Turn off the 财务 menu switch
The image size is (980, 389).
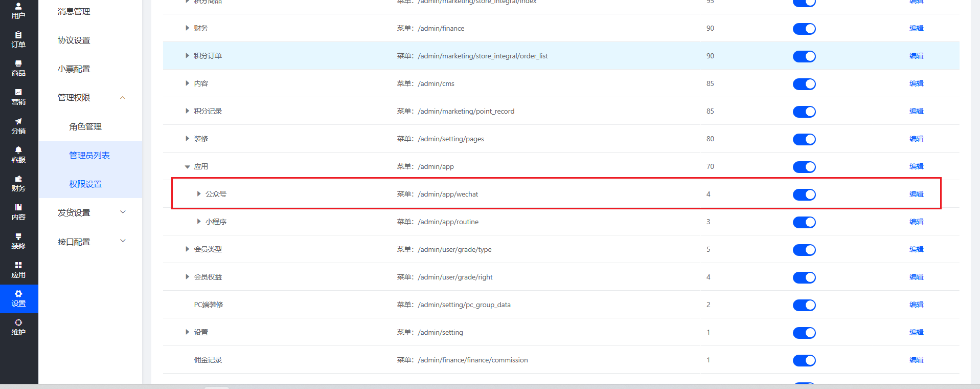804,29
